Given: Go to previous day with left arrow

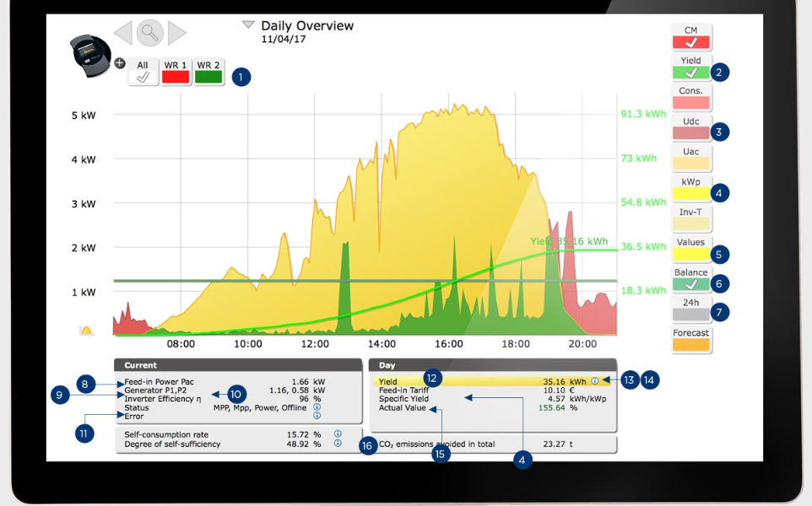Looking at the screenshot, I should (123, 33).
